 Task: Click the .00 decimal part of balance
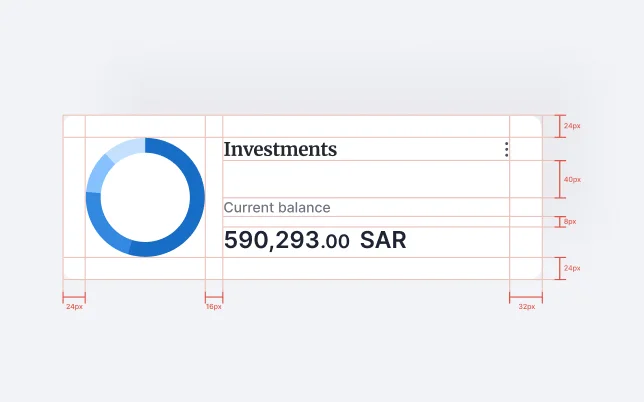(x=336, y=241)
